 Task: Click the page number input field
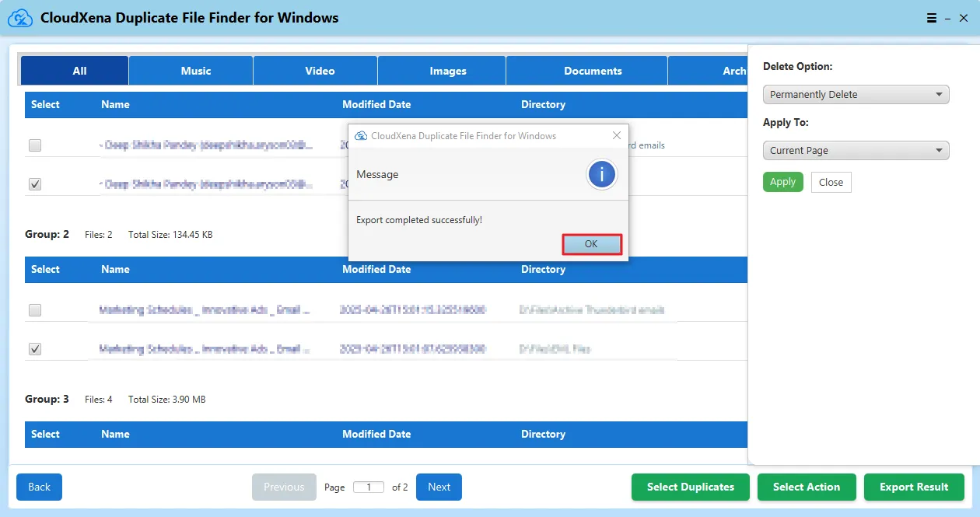pos(369,487)
